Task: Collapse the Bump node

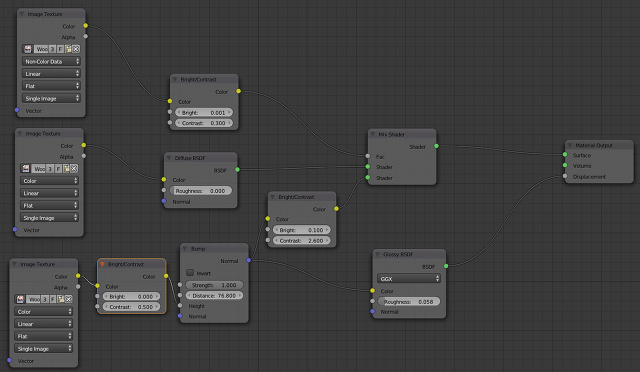Action: (184, 249)
